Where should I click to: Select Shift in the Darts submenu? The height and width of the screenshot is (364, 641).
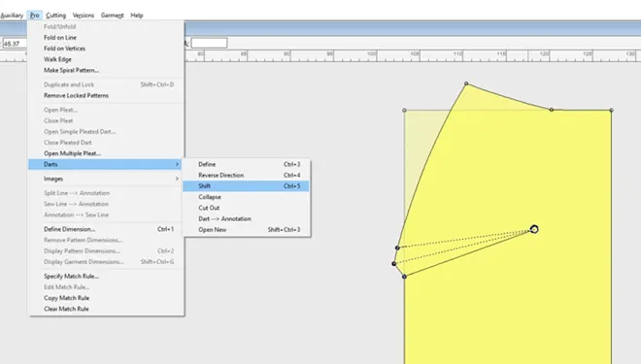coord(246,185)
